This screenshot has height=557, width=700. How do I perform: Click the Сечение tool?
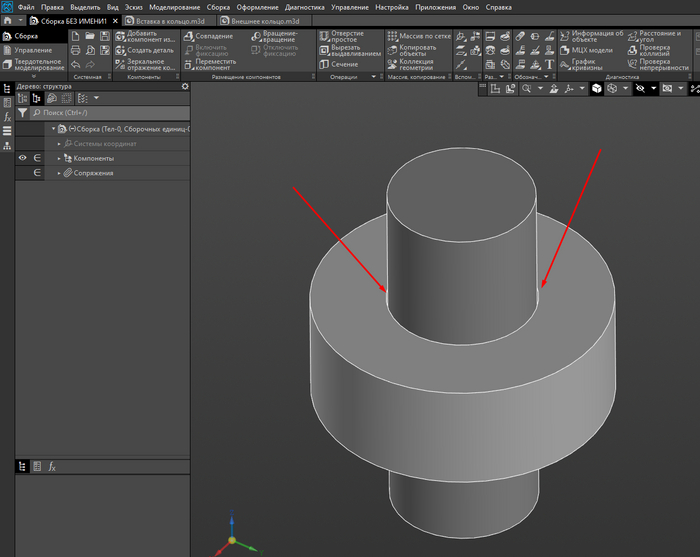[339, 64]
